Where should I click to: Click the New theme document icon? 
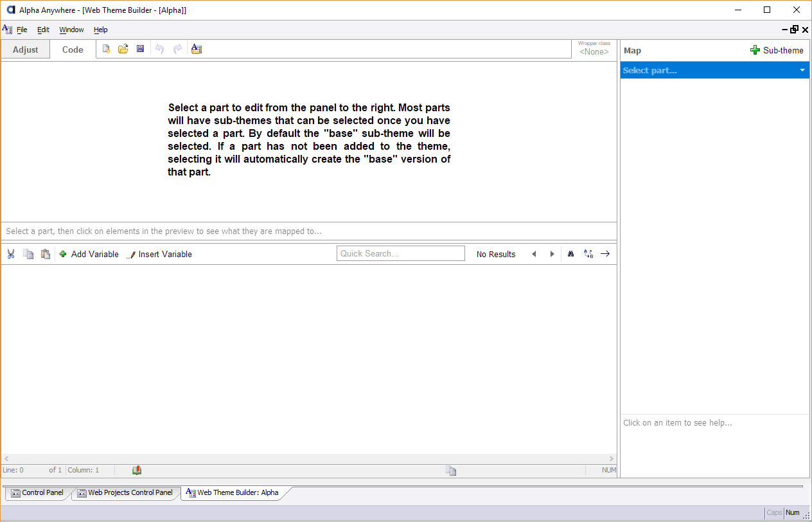coord(107,49)
